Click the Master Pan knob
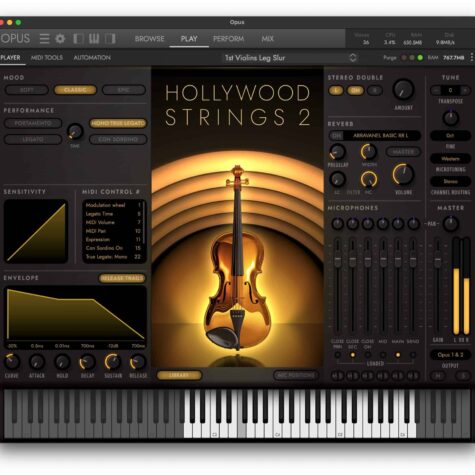Viewport: 475px width, 475px height. tap(451, 224)
